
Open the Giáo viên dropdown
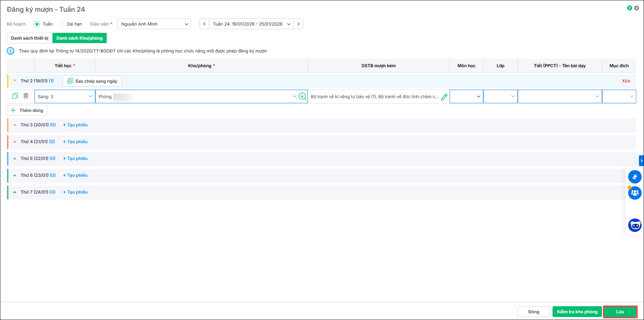click(154, 24)
